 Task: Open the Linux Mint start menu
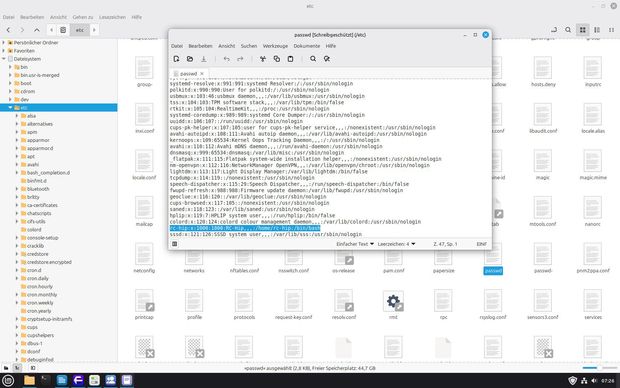coord(8,380)
